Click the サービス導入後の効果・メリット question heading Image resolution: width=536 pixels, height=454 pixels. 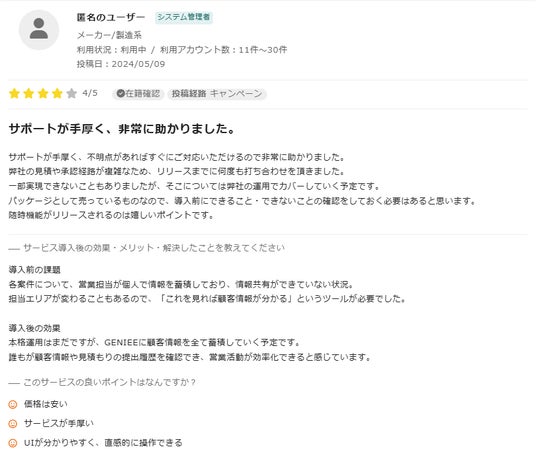[x=154, y=248]
